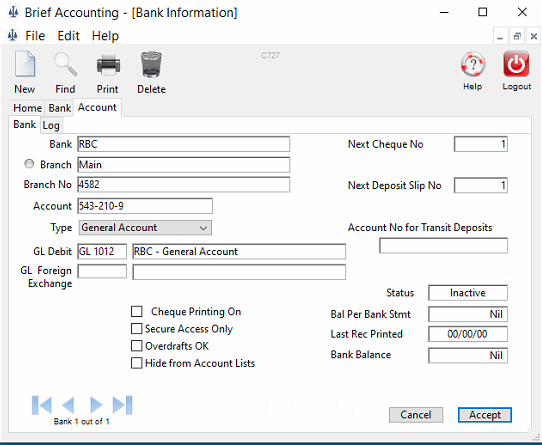Click the New document icon

(x=25, y=64)
